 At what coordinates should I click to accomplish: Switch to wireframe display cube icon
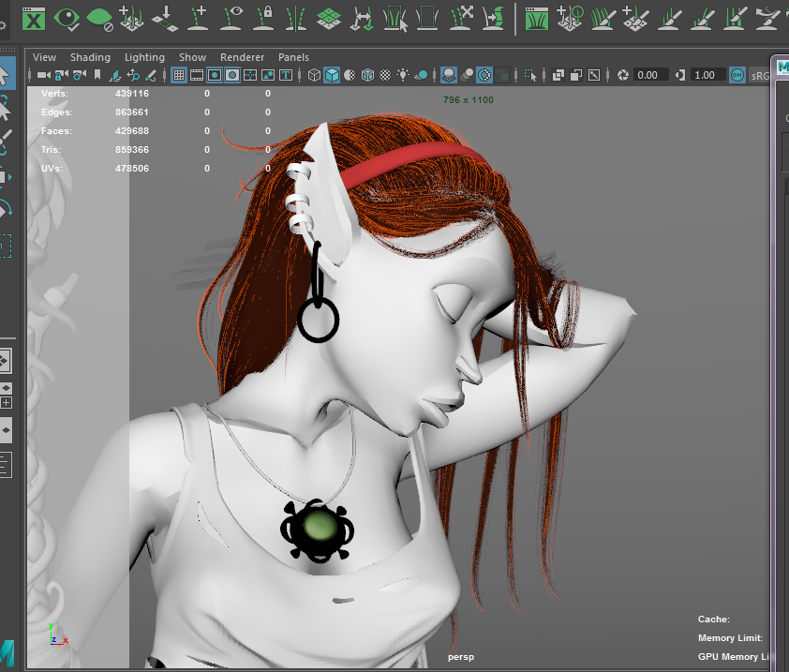pyautogui.click(x=314, y=76)
